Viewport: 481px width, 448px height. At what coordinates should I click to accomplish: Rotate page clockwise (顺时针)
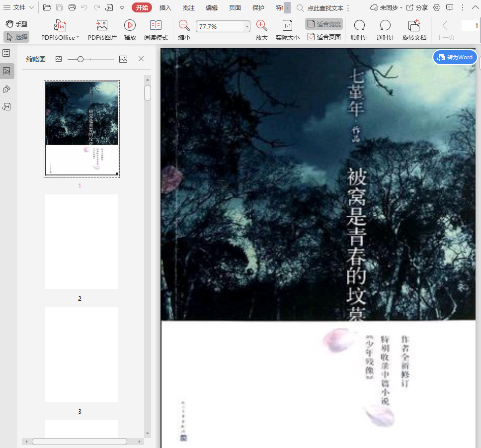(359, 26)
